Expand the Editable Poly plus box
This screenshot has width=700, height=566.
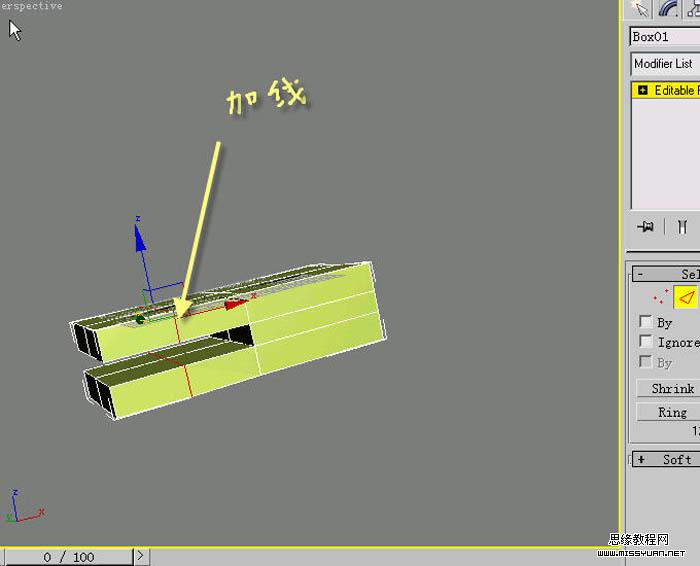tap(642, 90)
